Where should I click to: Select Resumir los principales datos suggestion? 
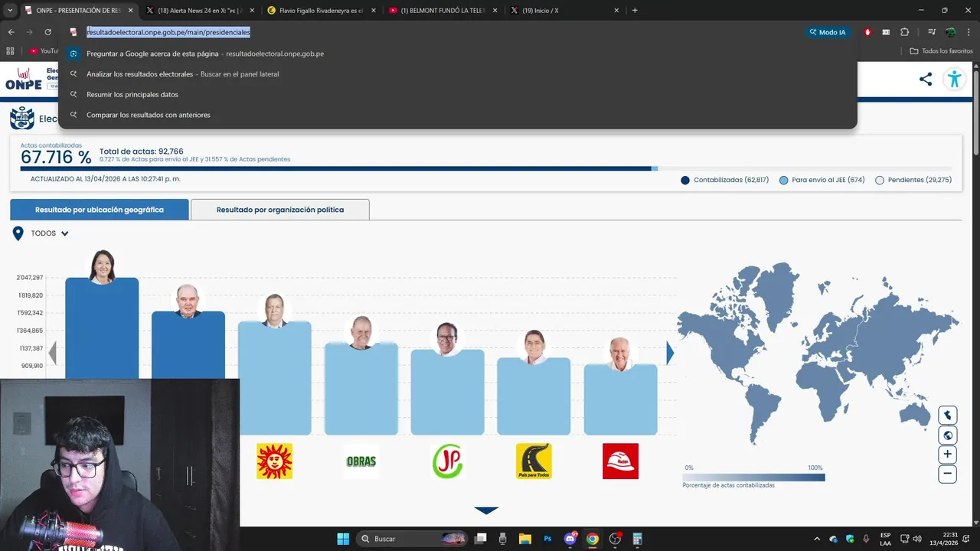click(x=458, y=94)
